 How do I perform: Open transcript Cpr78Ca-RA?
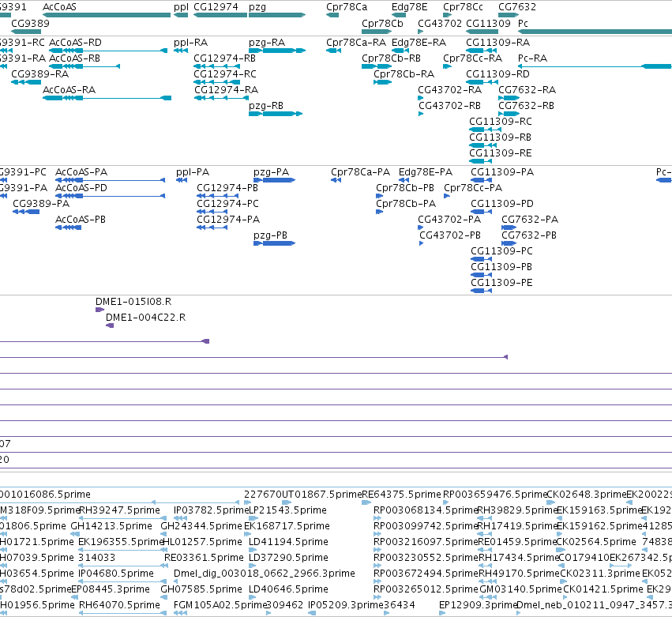356,43
